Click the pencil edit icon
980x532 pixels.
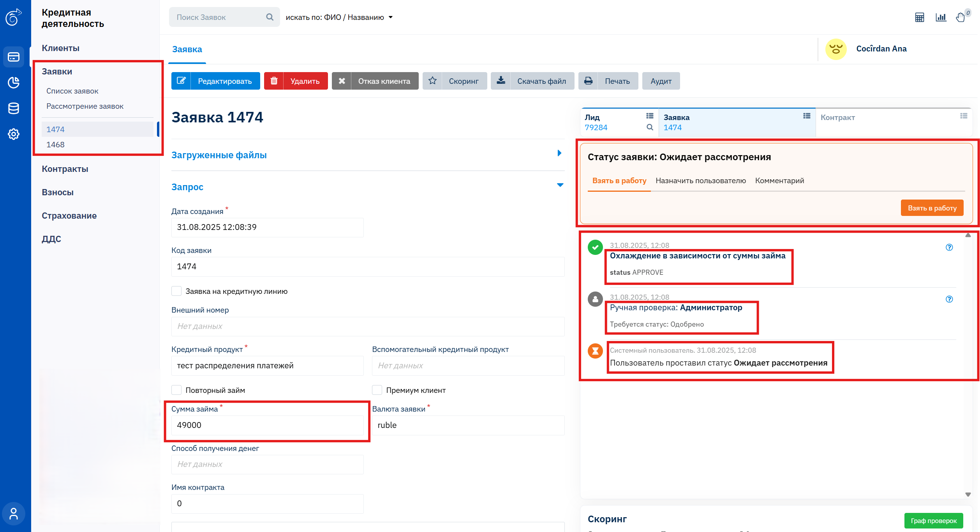[x=181, y=81]
